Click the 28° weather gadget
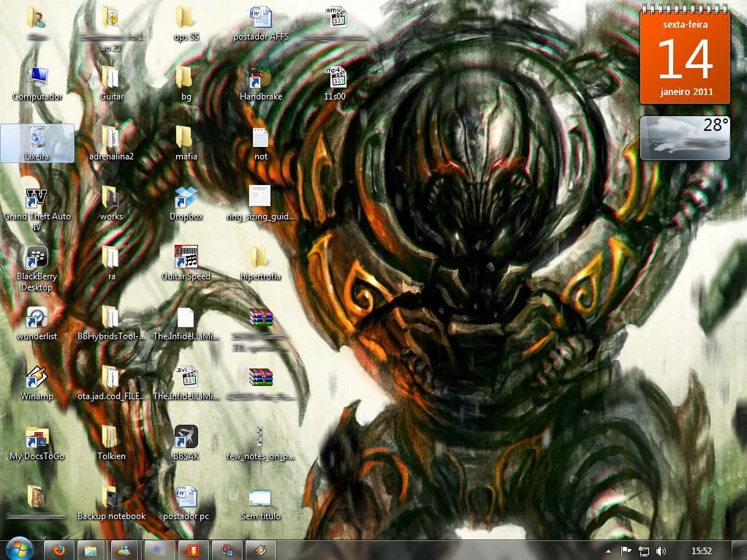747x560 pixels. pyautogui.click(x=685, y=137)
